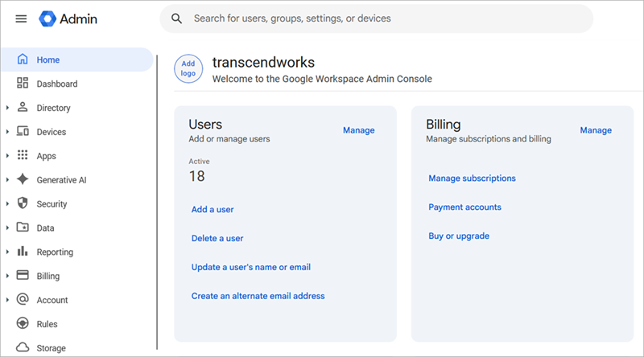Screen dimensions: 644x357
Task: Expand the Data section arrow
Action: click(x=7, y=228)
